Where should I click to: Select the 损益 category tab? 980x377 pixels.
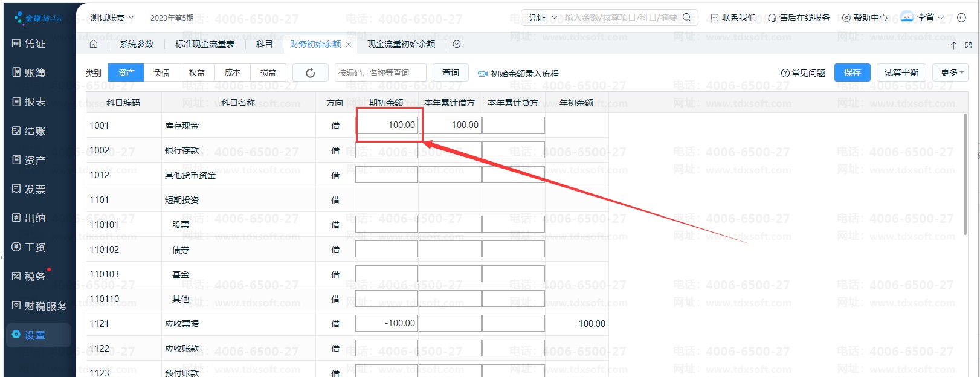pos(268,72)
